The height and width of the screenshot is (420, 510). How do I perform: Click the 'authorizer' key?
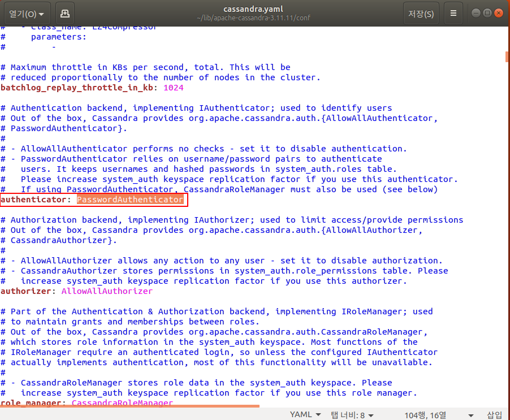click(25, 291)
